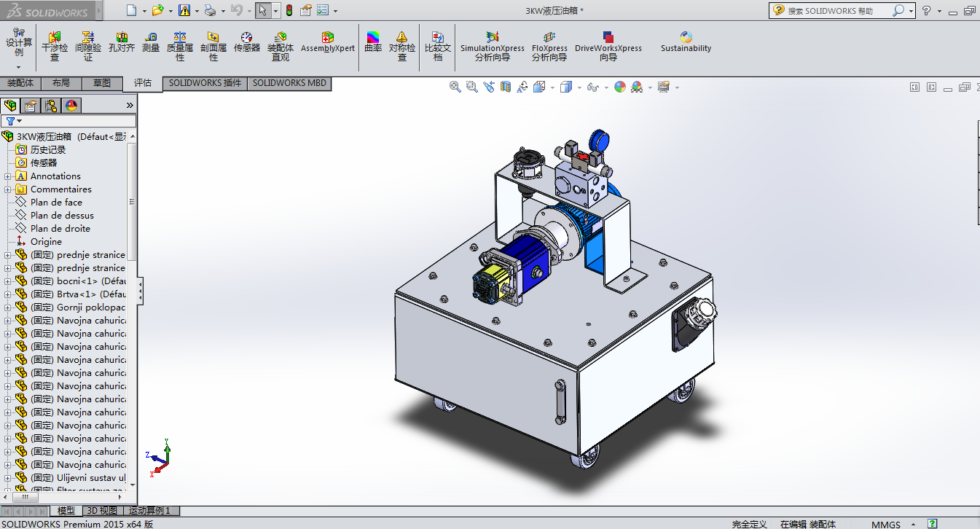This screenshot has height=529, width=980.
Task: Launch SimulationXpress analysis wizard
Action: (493, 46)
